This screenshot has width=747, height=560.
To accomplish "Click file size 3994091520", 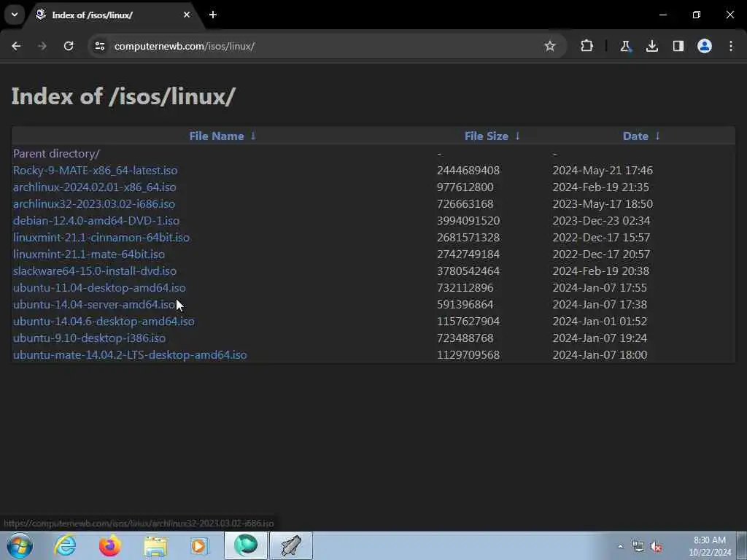I will [468, 220].
